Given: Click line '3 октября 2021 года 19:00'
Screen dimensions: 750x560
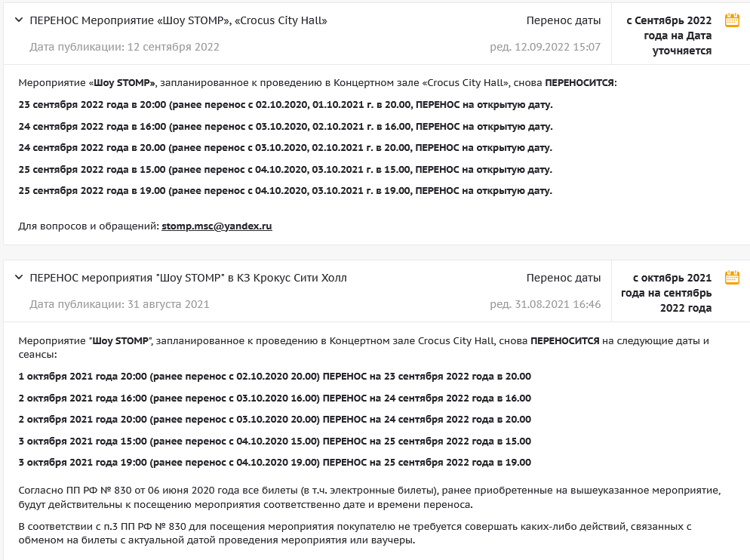Looking at the screenshot, I should 275,463.
